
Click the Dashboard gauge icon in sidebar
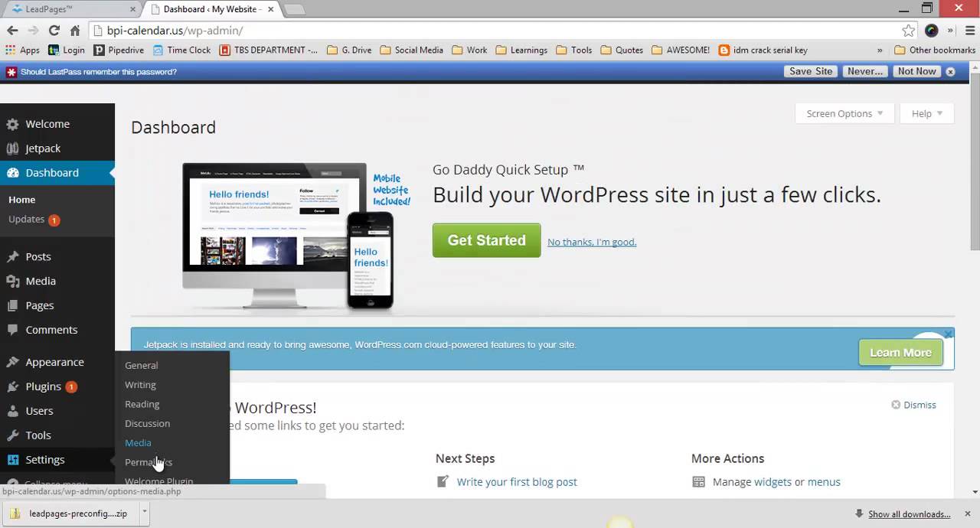click(x=12, y=173)
